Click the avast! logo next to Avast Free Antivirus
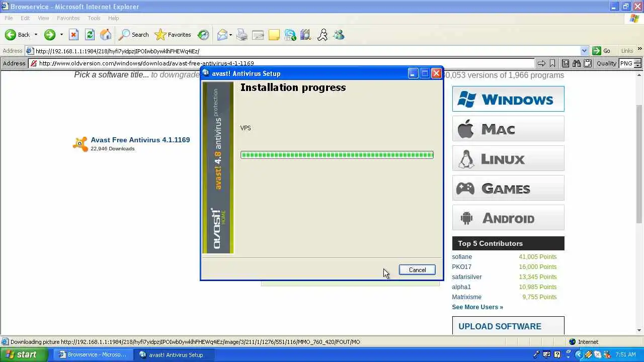Screen dimensions: 644x362 80,144
